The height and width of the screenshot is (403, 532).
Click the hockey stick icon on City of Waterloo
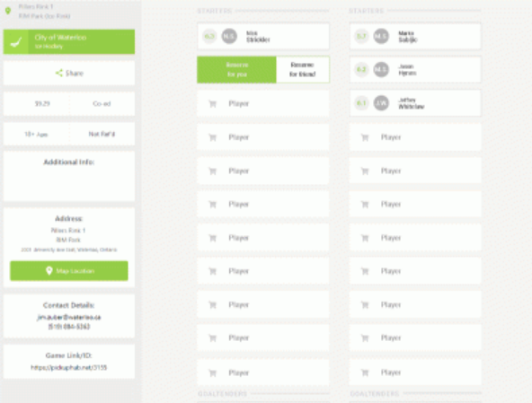15,41
